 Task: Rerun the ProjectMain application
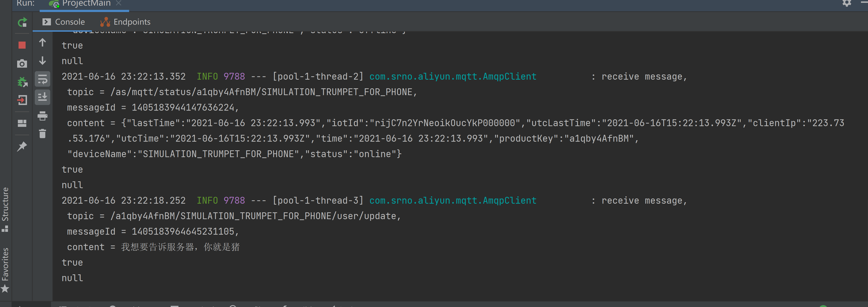pyautogui.click(x=22, y=23)
